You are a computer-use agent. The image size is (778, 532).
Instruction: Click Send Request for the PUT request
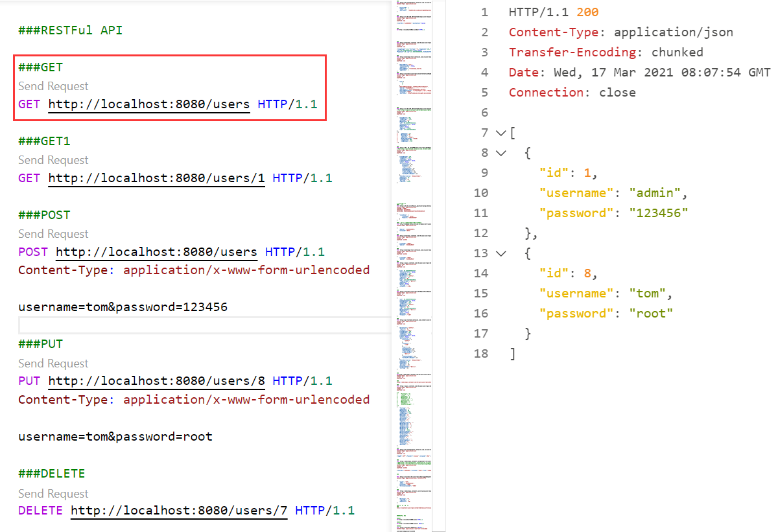coord(53,364)
